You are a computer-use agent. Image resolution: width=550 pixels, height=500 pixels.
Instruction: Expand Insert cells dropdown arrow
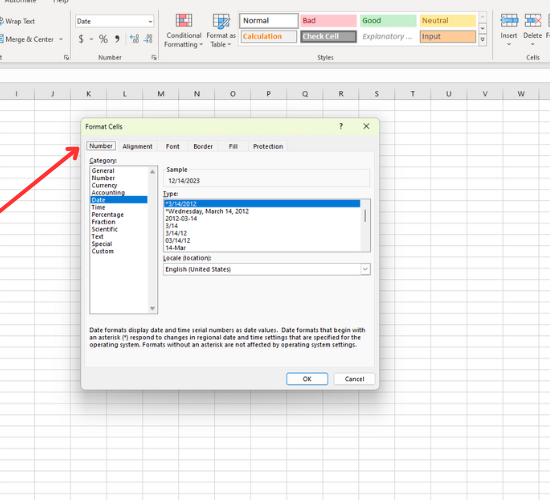pos(509,45)
